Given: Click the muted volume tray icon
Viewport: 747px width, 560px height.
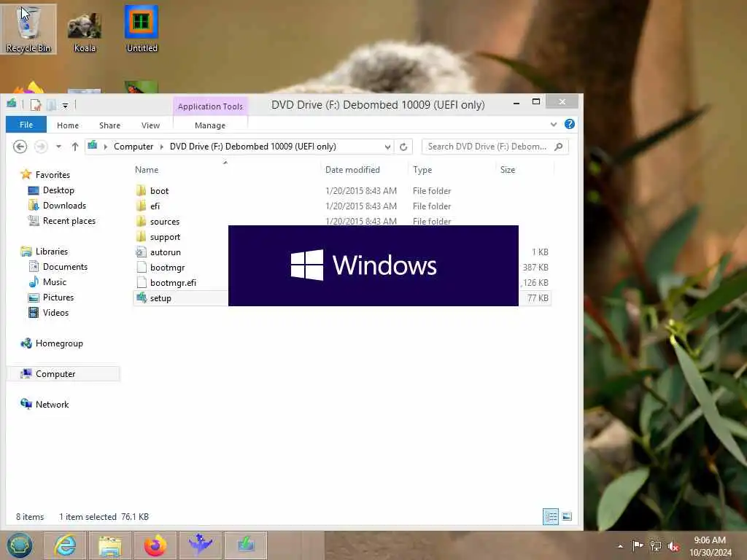Looking at the screenshot, I should 673,546.
